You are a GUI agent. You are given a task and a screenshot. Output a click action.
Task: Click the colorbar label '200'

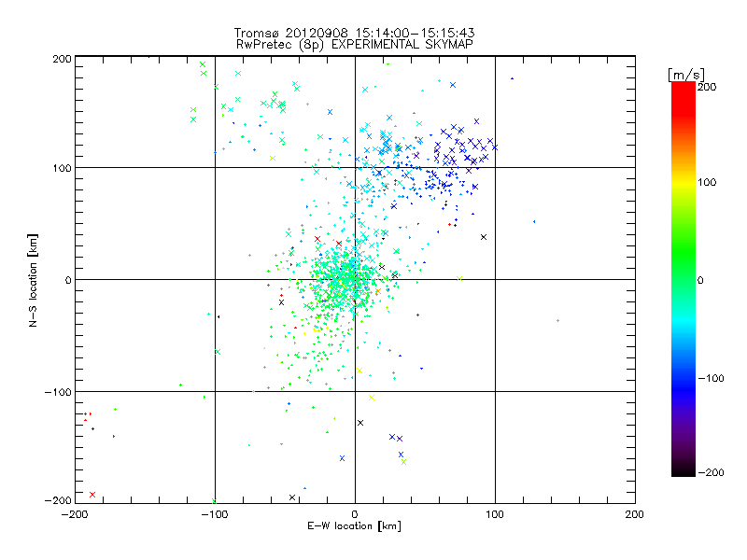(707, 87)
